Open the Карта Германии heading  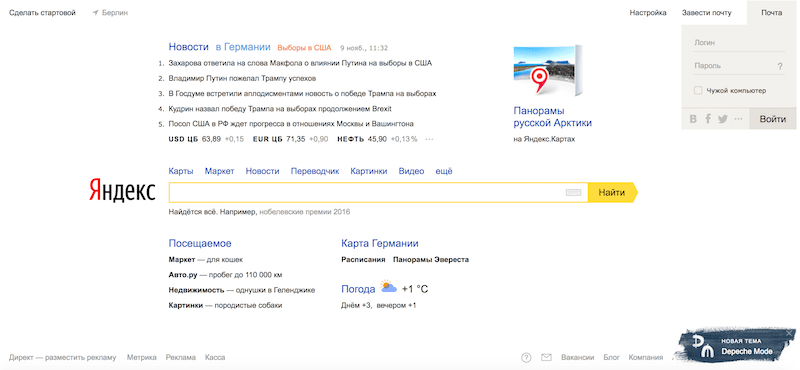[380, 243]
